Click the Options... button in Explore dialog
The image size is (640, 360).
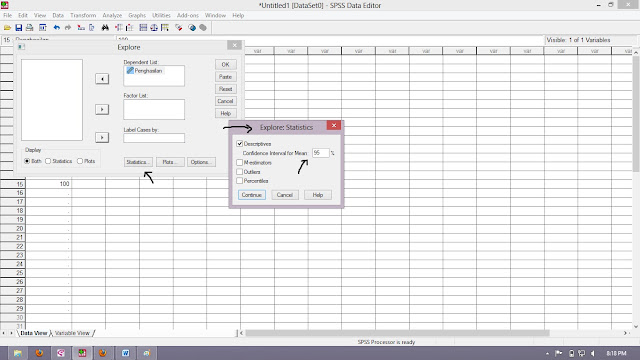tap(201, 162)
